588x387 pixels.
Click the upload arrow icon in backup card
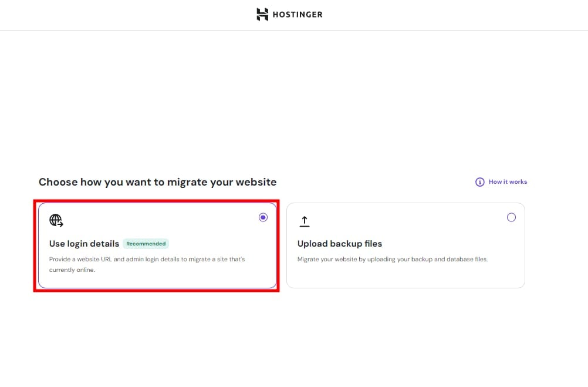click(304, 221)
